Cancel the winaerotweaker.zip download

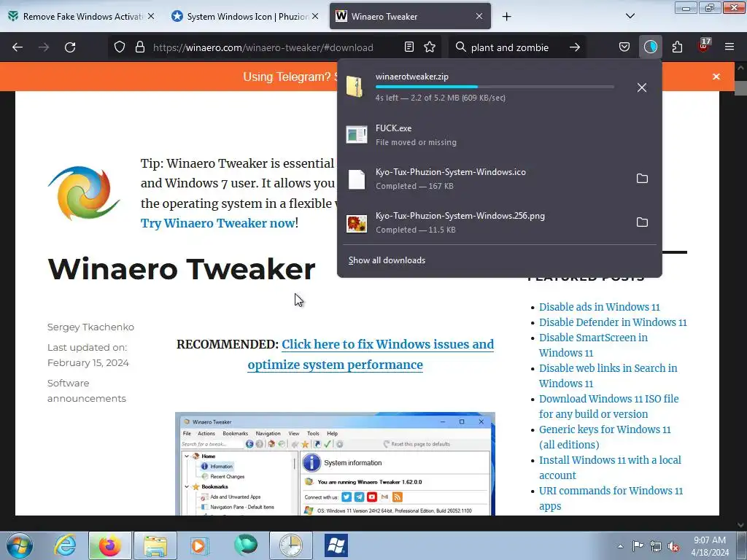(642, 87)
